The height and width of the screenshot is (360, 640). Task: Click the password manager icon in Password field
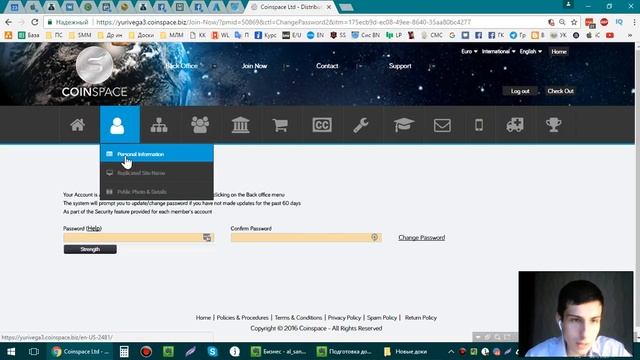click(207, 238)
